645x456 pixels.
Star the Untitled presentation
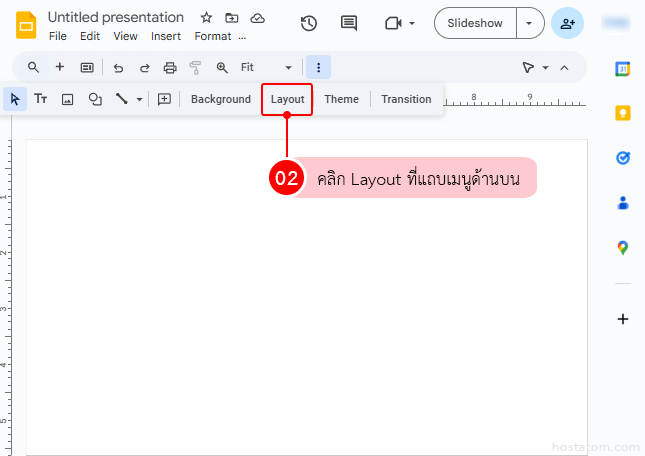(x=206, y=18)
